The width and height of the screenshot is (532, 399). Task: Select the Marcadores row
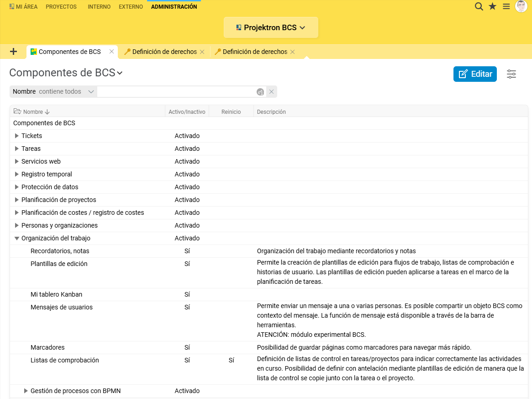coord(269,347)
